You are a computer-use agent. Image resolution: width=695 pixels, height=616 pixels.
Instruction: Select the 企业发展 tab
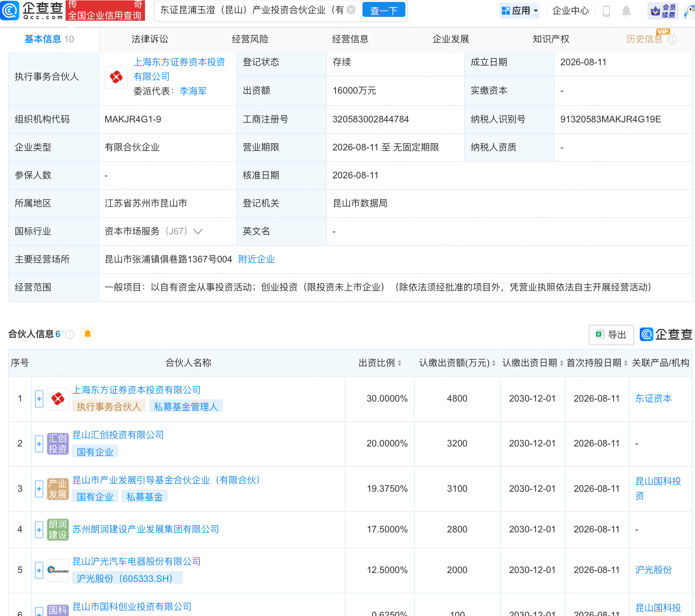[451, 39]
